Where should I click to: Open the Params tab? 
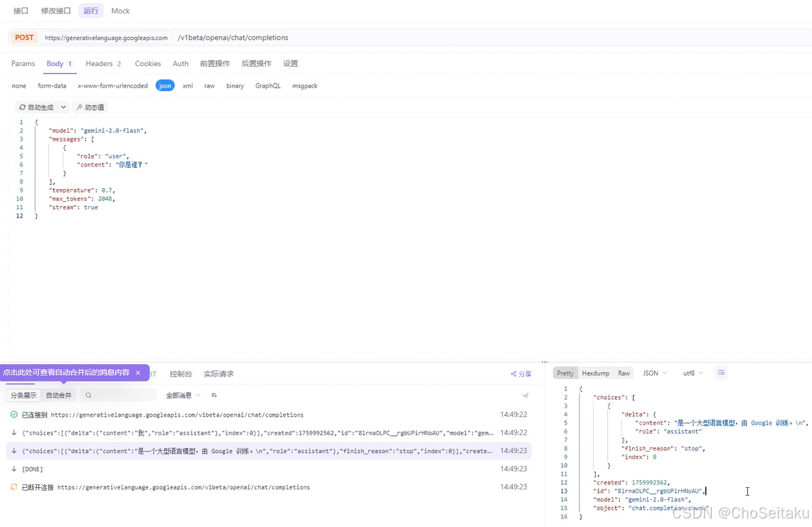tap(23, 64)
